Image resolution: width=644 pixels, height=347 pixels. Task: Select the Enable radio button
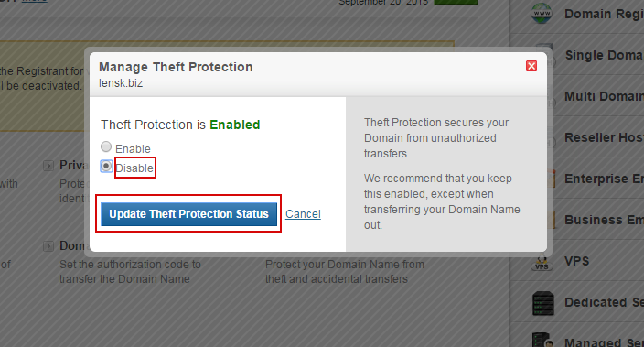(106, 146)
